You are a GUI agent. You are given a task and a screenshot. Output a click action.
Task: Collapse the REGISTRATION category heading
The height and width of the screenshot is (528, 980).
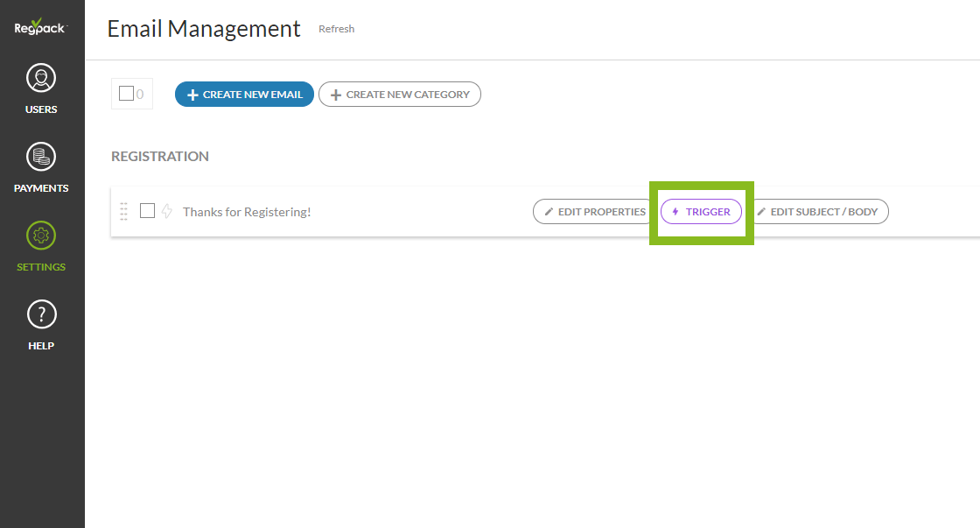160,157
